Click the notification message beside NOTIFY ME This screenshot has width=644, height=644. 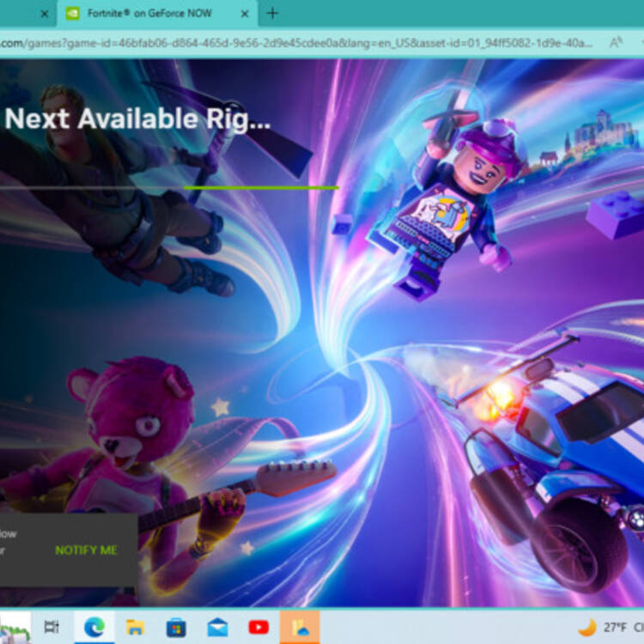[9, 542]
